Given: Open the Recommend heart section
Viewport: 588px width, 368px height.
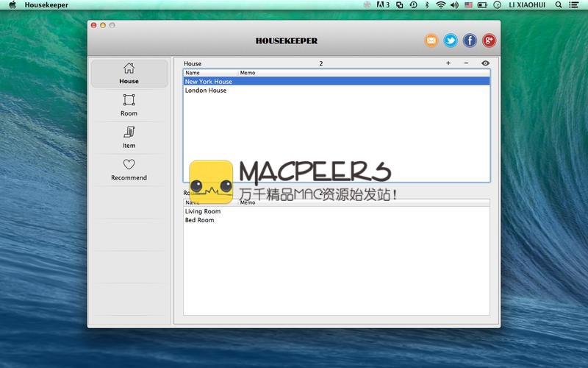Looking at the screenshot, I should (129, 169).
